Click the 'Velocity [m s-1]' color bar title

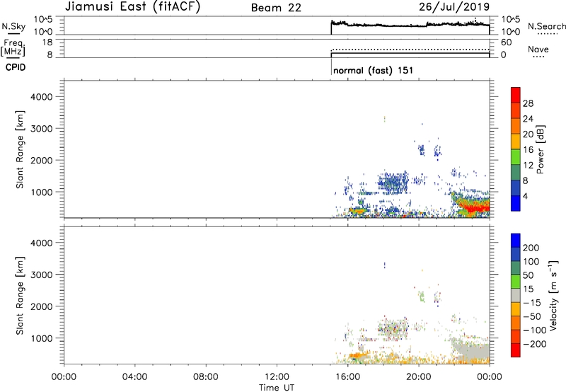click(553, 295)
